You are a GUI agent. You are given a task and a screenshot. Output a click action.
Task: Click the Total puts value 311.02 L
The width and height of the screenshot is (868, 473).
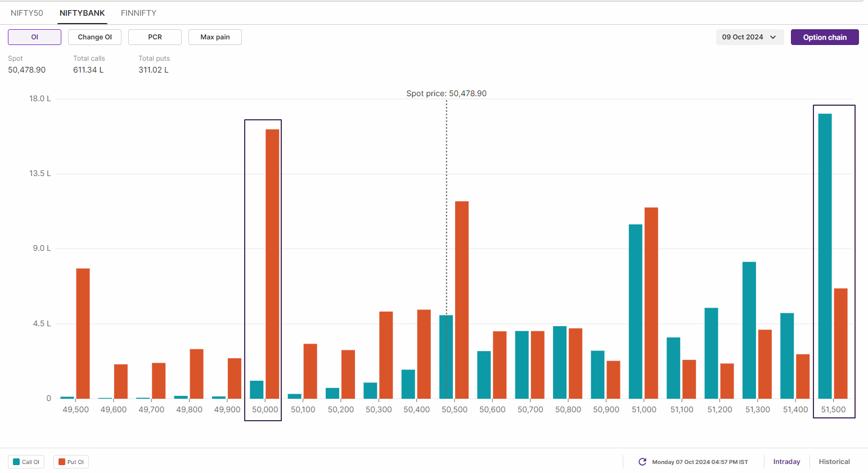pyautogui.click(x=154, y=70)
